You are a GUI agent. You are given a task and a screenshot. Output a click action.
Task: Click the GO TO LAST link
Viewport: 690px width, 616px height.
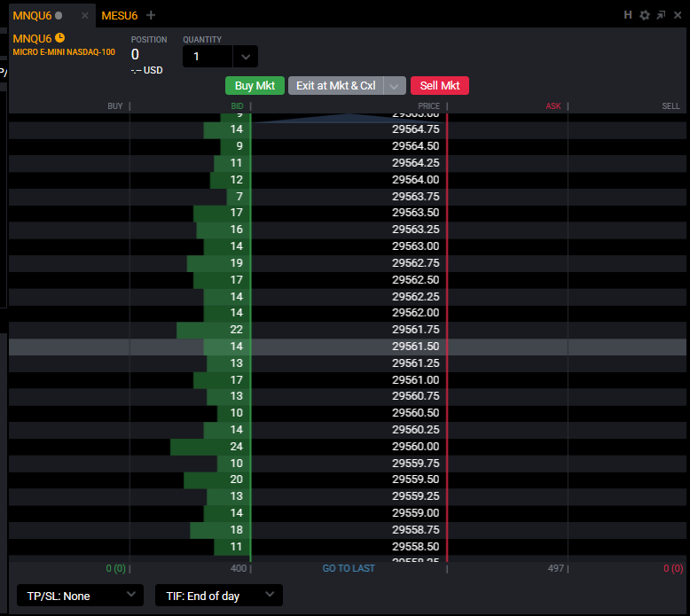point(349,568)
